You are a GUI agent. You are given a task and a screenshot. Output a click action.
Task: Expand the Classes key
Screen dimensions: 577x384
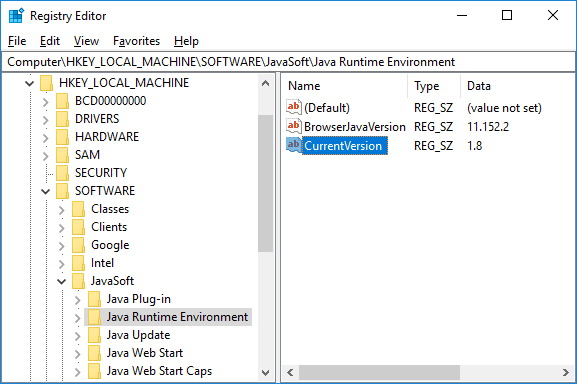tap(61, 210)
